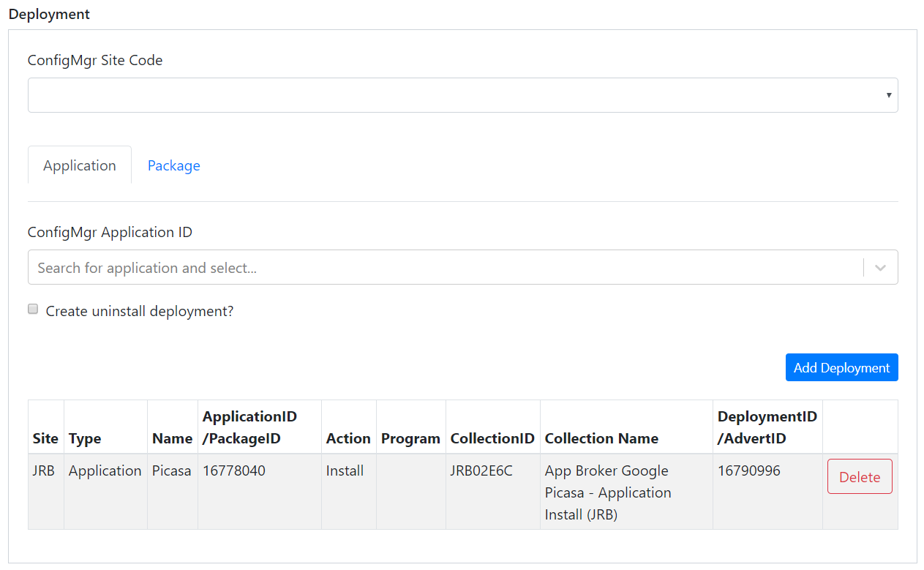Click the ApplicationID/PackageID column header
The height and width of the screenshot is (570, 924).
tap(250, 427)
